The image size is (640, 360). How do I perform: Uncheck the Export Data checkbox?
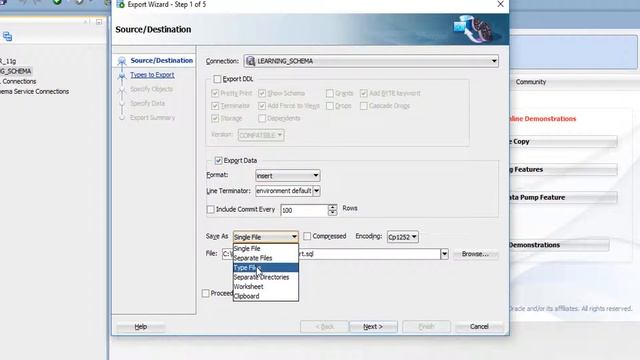(x=218, y=161)
